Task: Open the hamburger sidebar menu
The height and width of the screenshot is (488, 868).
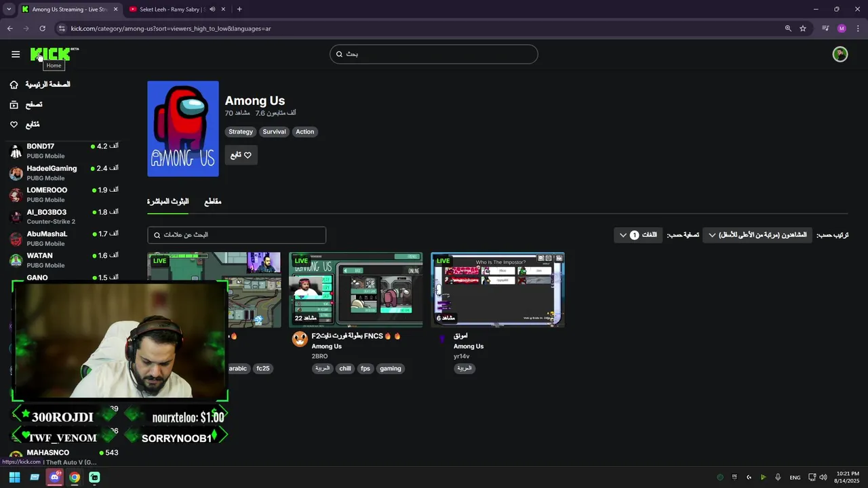Action: point(16,54)
